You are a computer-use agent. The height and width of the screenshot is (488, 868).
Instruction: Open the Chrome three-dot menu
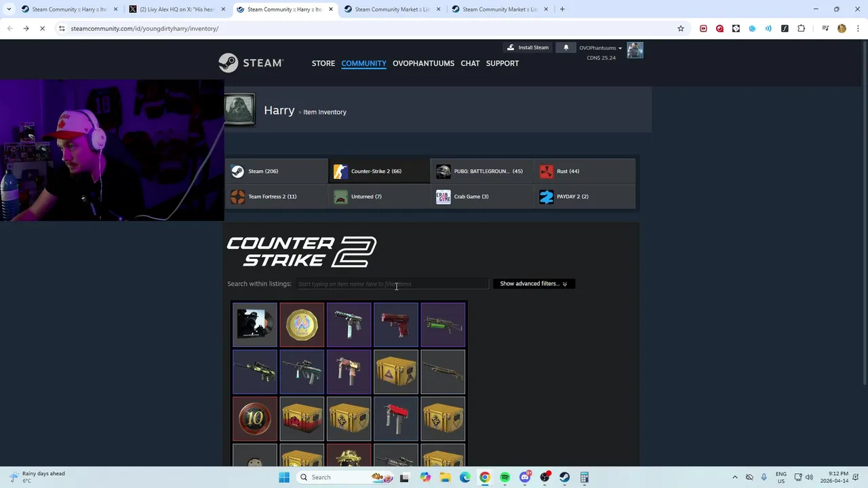coord(858,28)
